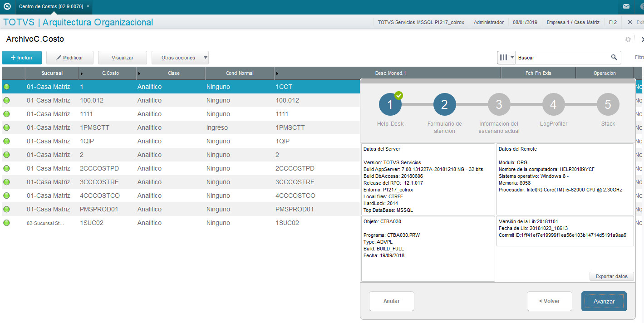Go to wizard step 2 Formulario de atencion
The image size is (644, 323).
[x=445, y=104]
